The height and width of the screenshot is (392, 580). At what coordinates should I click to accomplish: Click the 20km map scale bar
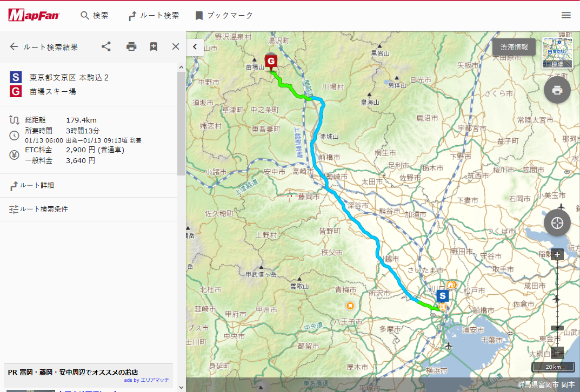tap(554, 367)
